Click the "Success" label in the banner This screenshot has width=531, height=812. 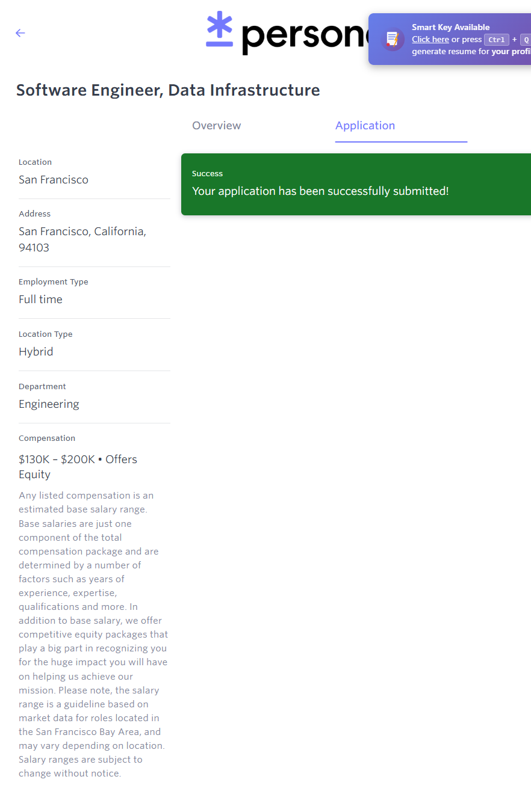point(207,174)
